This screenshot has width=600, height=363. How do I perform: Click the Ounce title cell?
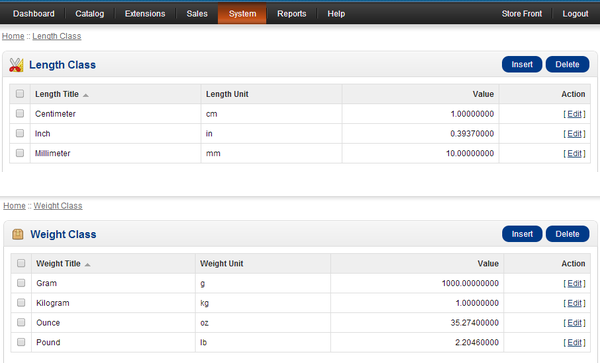113,323
